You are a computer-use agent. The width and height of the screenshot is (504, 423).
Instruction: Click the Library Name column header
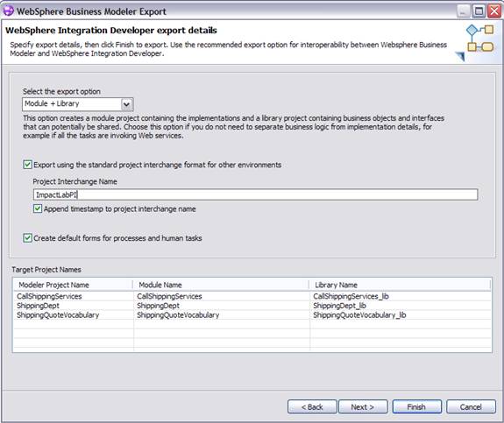[400, 285]
